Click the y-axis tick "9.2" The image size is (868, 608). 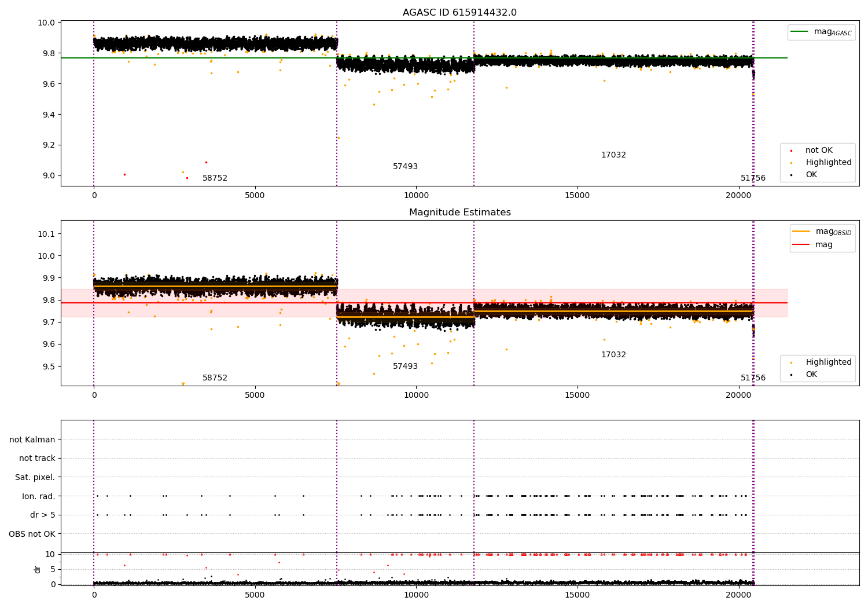(x=50, y=145)
